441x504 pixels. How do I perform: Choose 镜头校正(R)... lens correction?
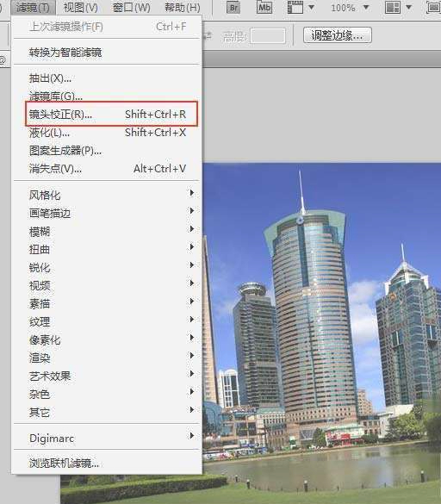pos(107,114)
